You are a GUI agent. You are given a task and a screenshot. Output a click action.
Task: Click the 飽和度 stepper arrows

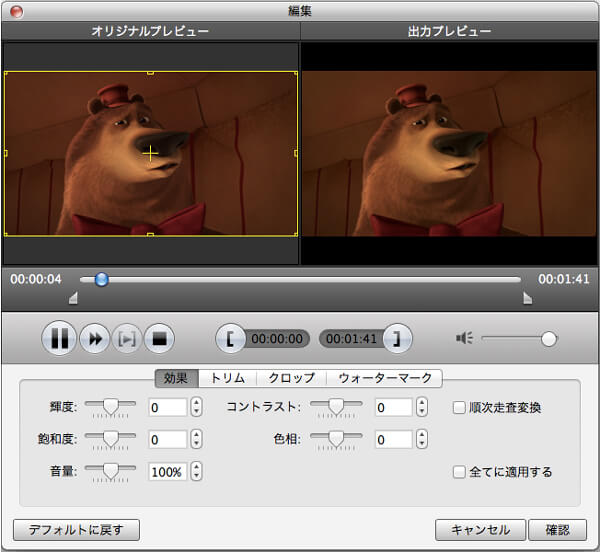click(196, 440)
